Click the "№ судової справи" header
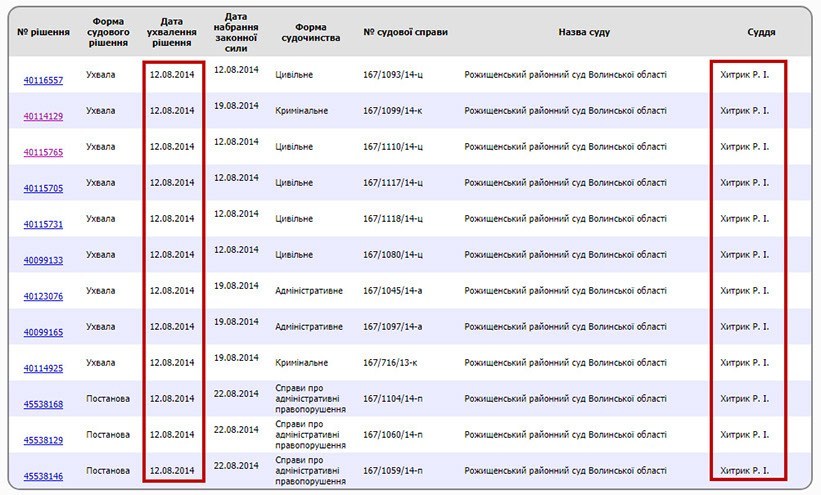 coord(405,32)
